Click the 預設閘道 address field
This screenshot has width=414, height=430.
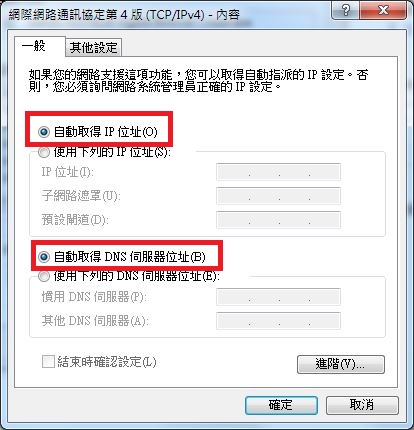[278, 220]
